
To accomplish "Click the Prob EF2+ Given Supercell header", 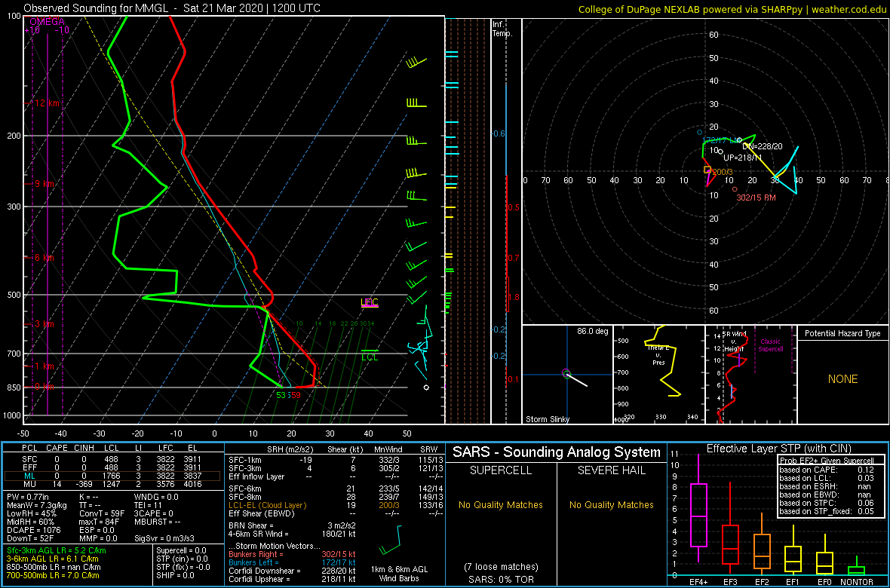I will pyautogui.click(x=827, y=461).
